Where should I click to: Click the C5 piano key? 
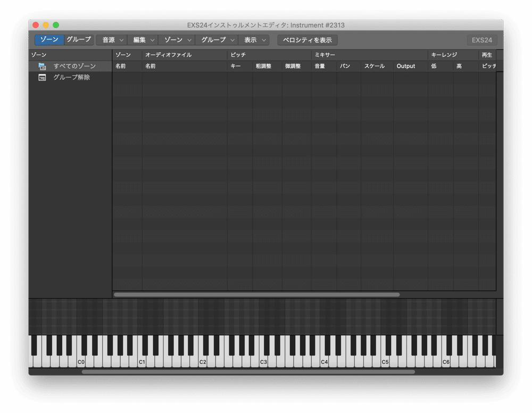coord(385,362)
